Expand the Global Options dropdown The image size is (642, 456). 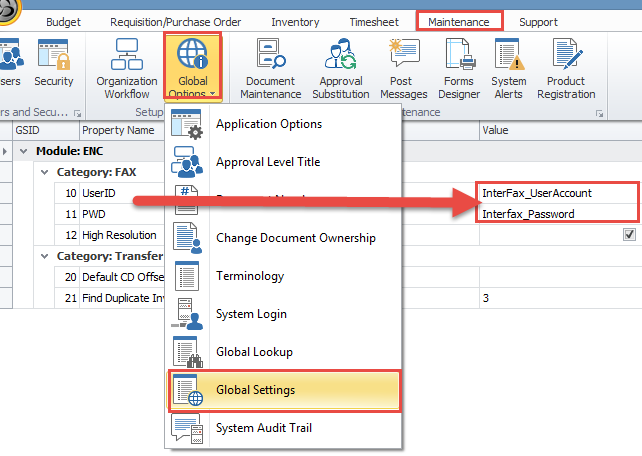click(191, 67)
